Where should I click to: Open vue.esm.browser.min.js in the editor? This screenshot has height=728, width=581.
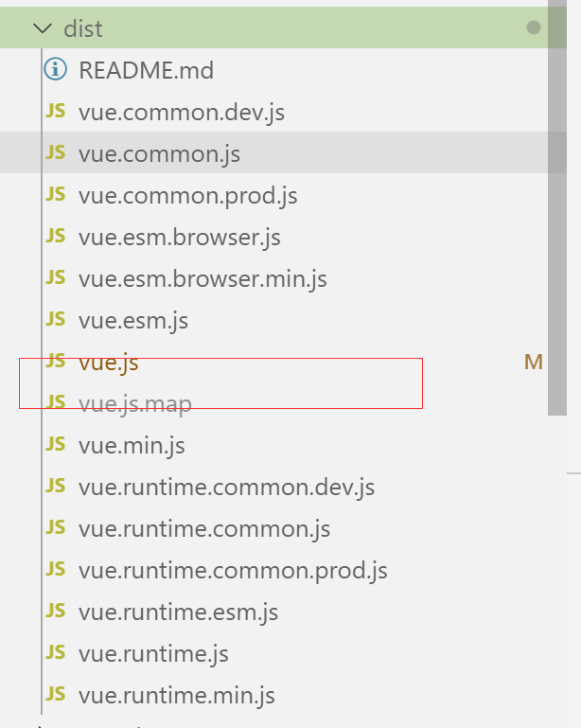tap(202, 278)
